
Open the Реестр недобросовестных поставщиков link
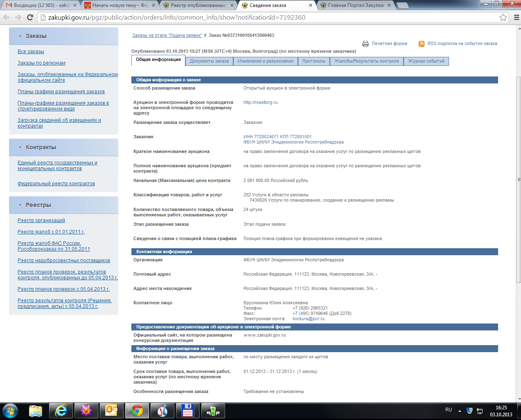[64, 261]
